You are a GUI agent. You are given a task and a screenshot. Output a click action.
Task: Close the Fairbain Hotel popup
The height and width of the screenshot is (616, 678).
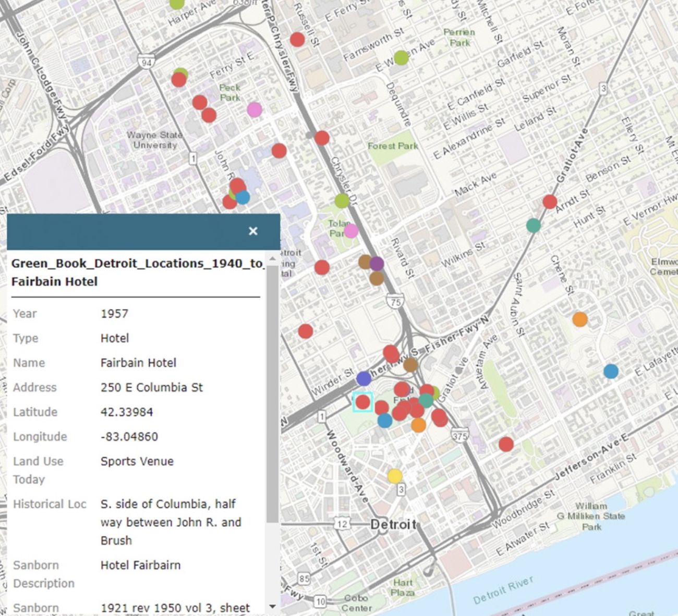253,231
